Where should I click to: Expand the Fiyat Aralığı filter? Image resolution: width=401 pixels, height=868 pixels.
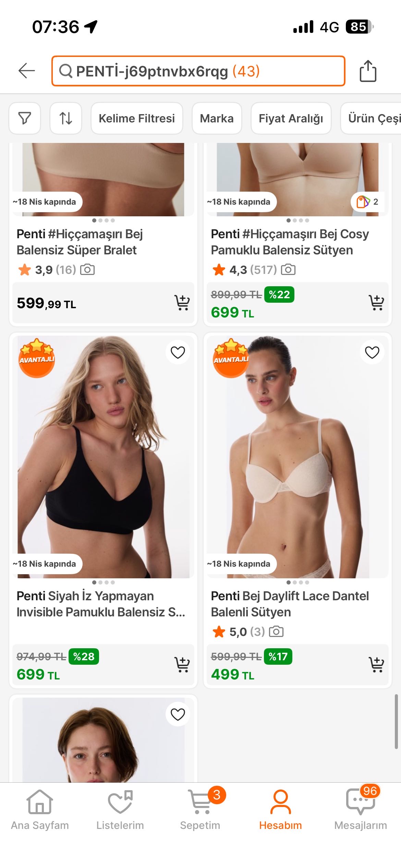tap(291, 118)
